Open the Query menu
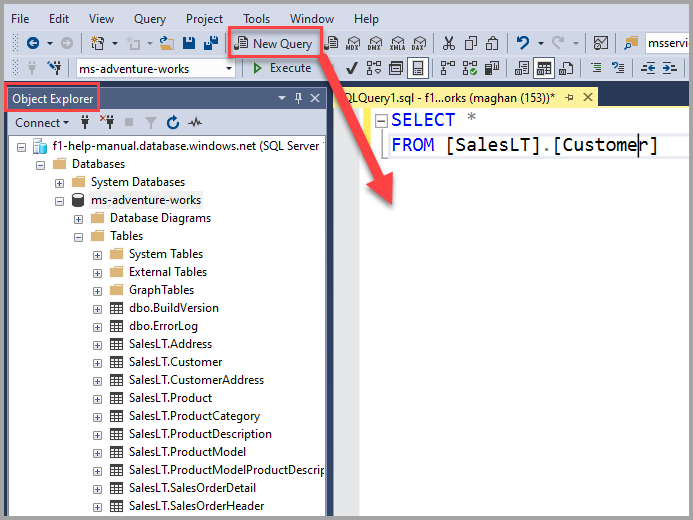 pyautogui.click(x=150, y=19)
